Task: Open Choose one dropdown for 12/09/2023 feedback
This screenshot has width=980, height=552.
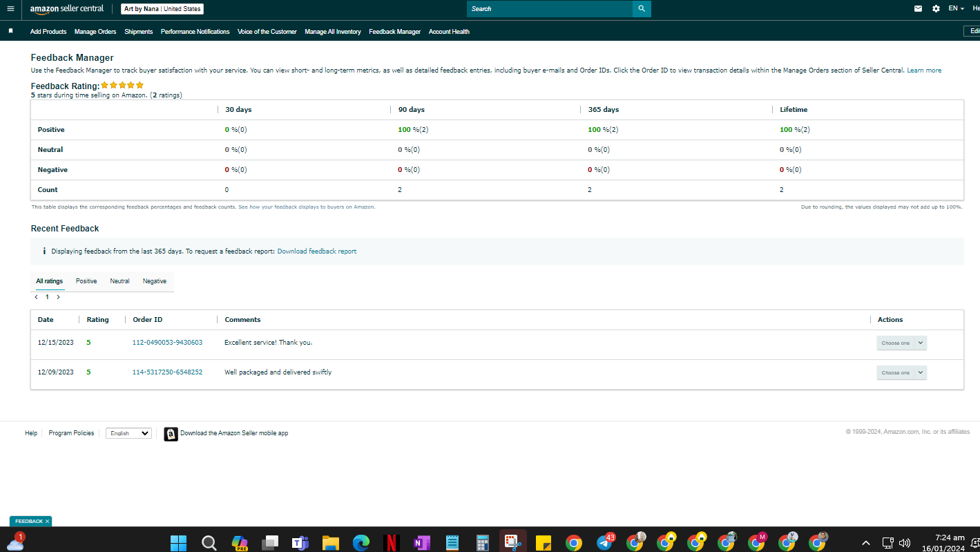Action: pyautogui.click(x=901, y=373)
